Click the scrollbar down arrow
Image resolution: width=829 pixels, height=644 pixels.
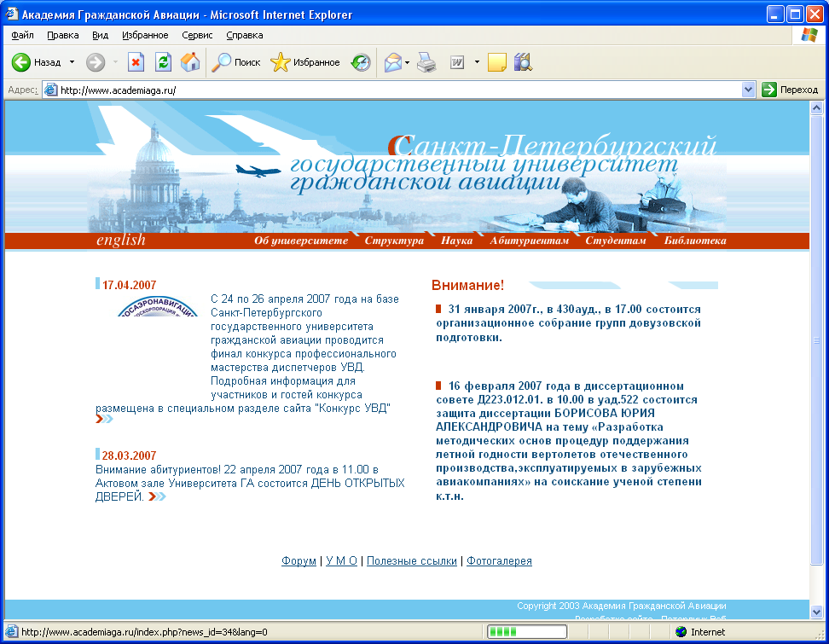[x=816, y=612]
